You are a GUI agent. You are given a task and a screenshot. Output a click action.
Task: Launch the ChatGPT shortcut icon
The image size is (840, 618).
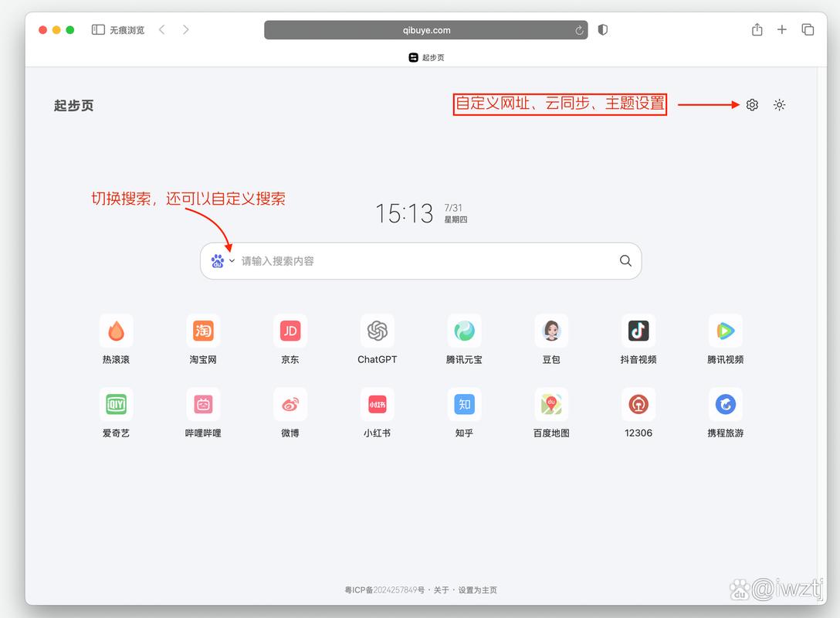(377, 331)
